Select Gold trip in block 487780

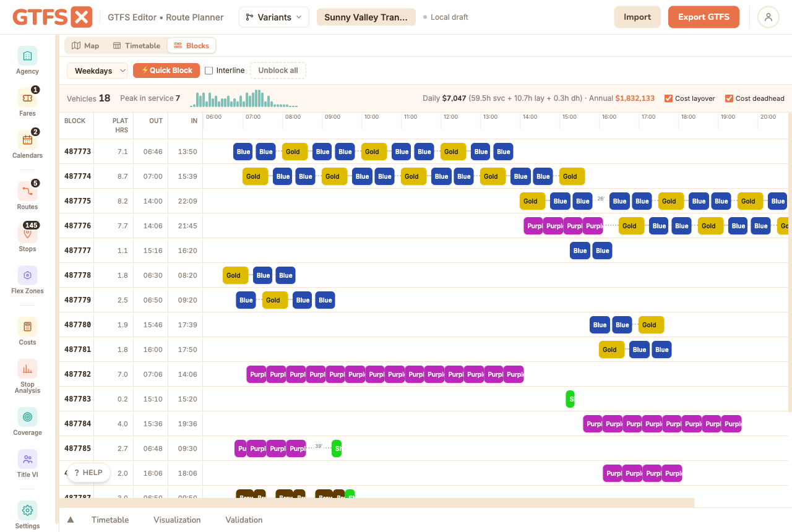point(651,325)
